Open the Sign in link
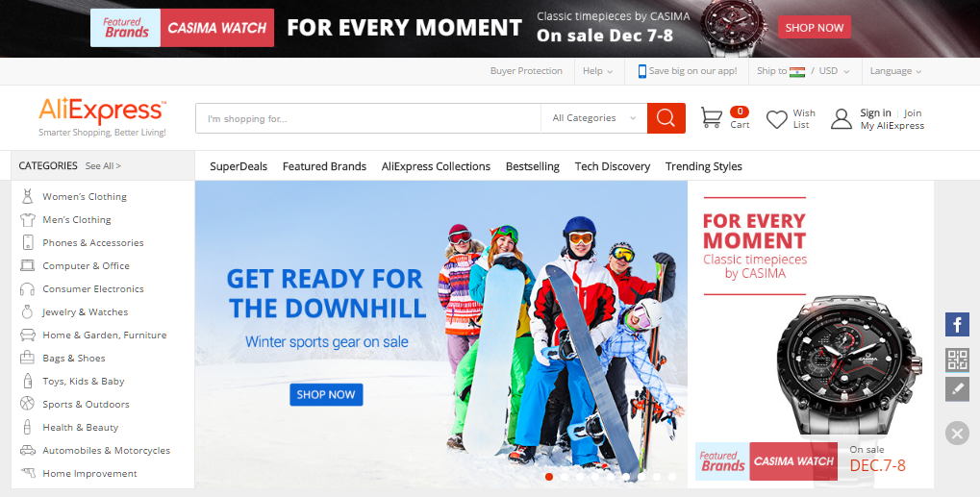 [875, 113]
